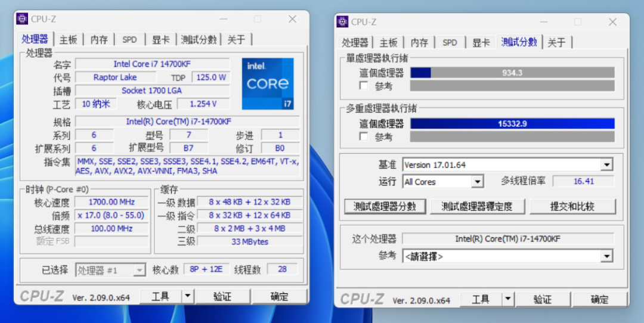Minimize the left CPU-Z window

pyautogui.click(x=224, y=19)
